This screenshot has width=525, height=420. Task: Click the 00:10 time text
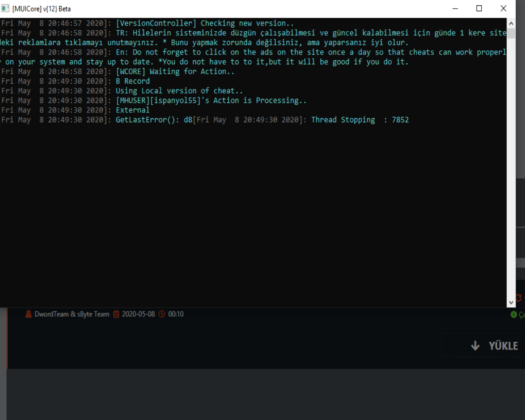tap(176, 314)
